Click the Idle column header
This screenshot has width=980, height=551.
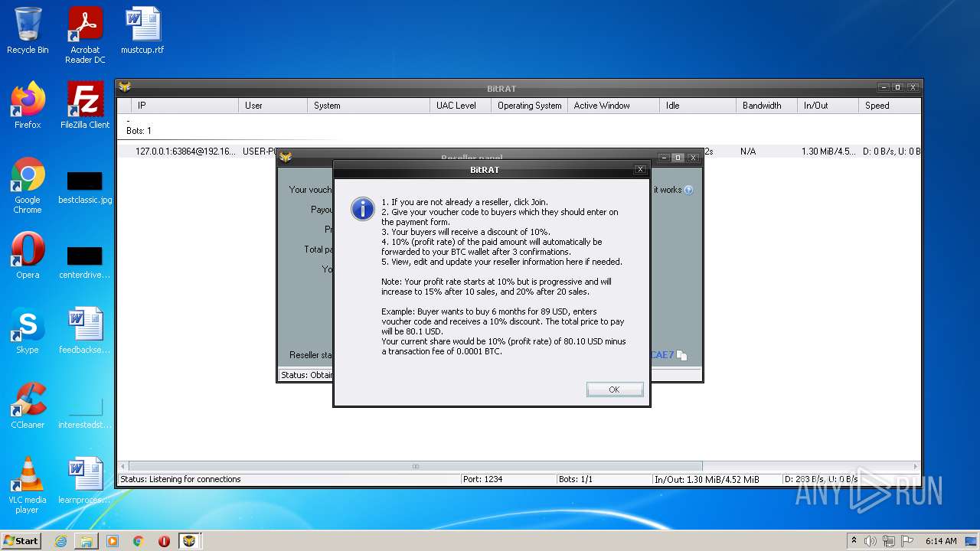pos(697,106)
